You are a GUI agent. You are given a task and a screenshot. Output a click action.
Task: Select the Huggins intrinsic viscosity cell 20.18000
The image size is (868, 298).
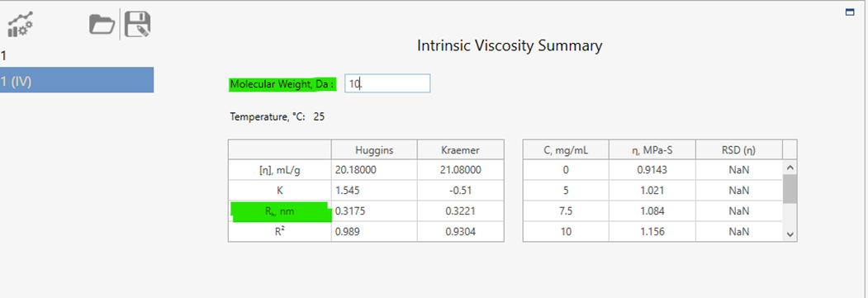(x=374, y=170)
